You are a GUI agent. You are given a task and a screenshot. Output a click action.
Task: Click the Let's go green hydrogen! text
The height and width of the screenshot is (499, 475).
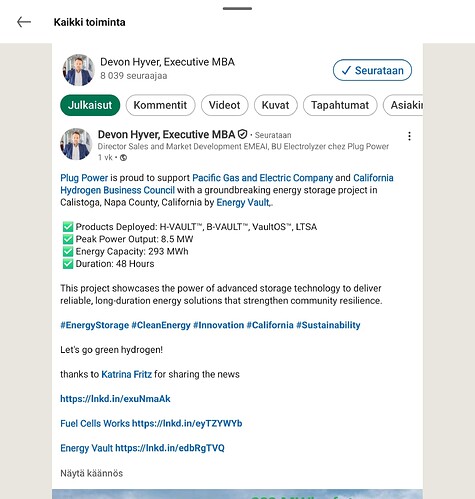pos(112,350)
